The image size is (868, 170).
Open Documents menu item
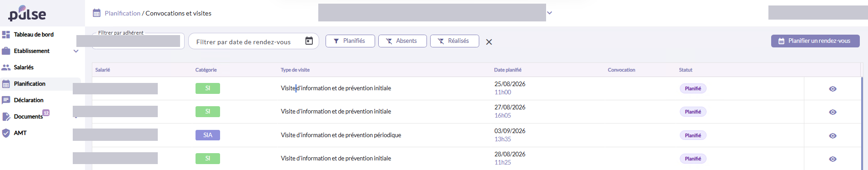28,117
